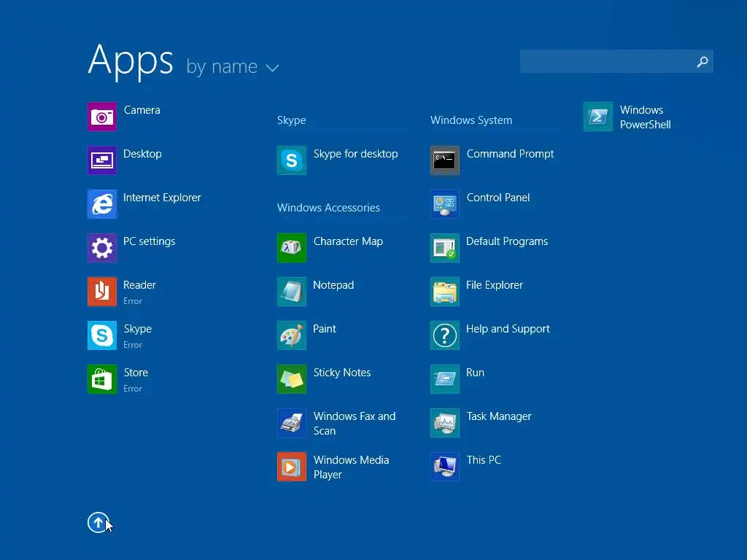The height and width of the screenshot is (560, 747).
Task: Open This PC icon
Action: 445,467
